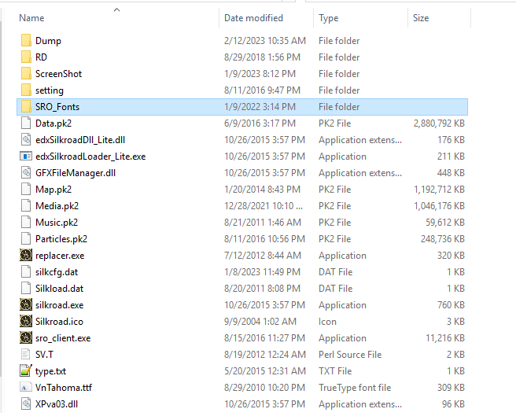Click the SV.T document icon
Viewport: 516px width, 420px height.
pyautogui.click(x=26, y=354)
